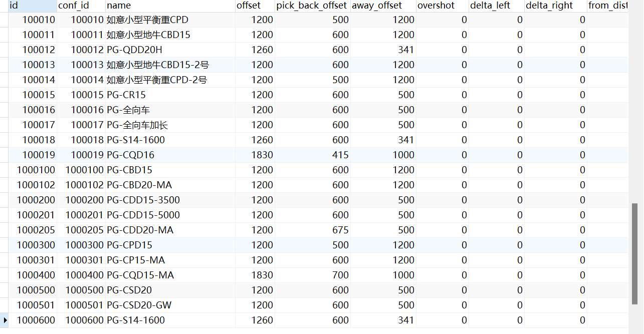Image resolution: width=644 pixels, height=334 pixels.
Task: Select the id cell 1000600
Action: (33, 320)
